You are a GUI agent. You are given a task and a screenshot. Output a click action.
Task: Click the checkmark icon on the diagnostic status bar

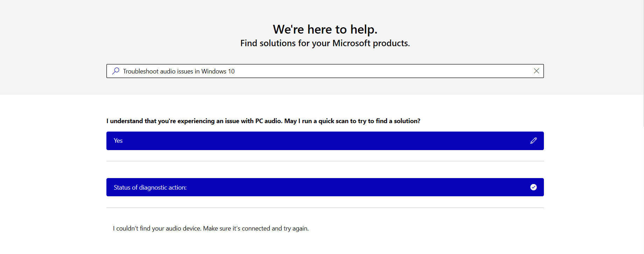point(533,187)
